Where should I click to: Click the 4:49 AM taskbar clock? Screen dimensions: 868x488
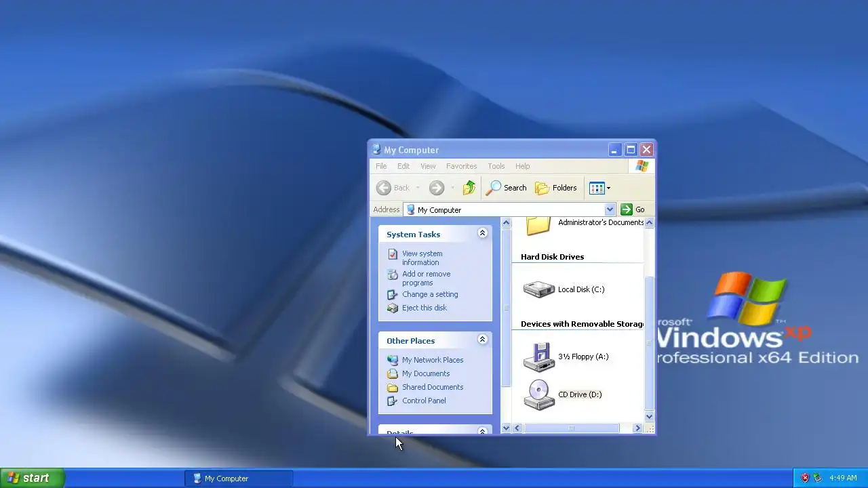click(x=843, y=478)
